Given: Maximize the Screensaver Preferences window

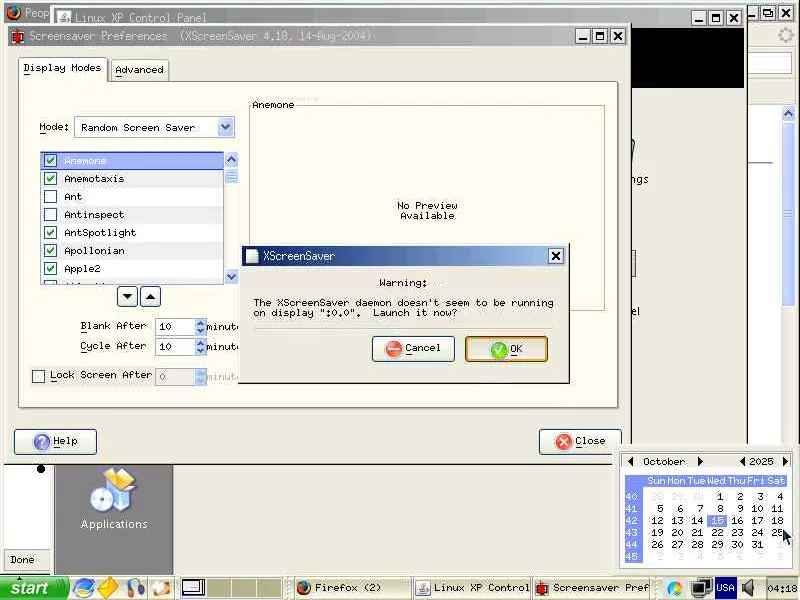Looking at the screenshot, I should 600,36.
